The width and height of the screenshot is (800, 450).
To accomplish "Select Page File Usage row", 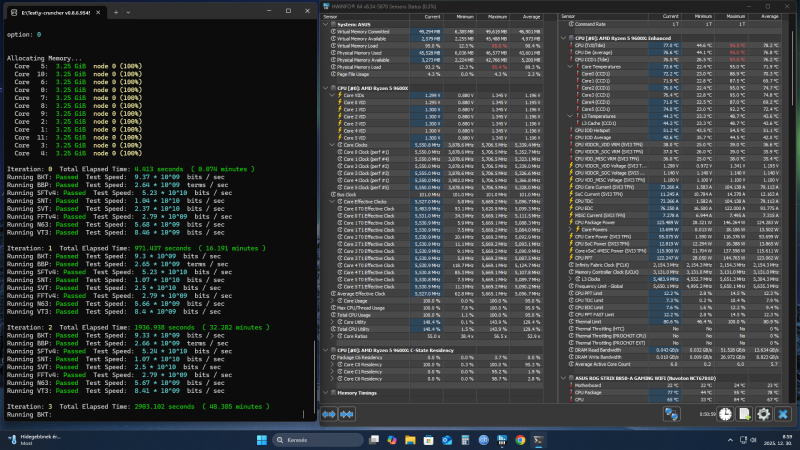I will pos(433,74).
